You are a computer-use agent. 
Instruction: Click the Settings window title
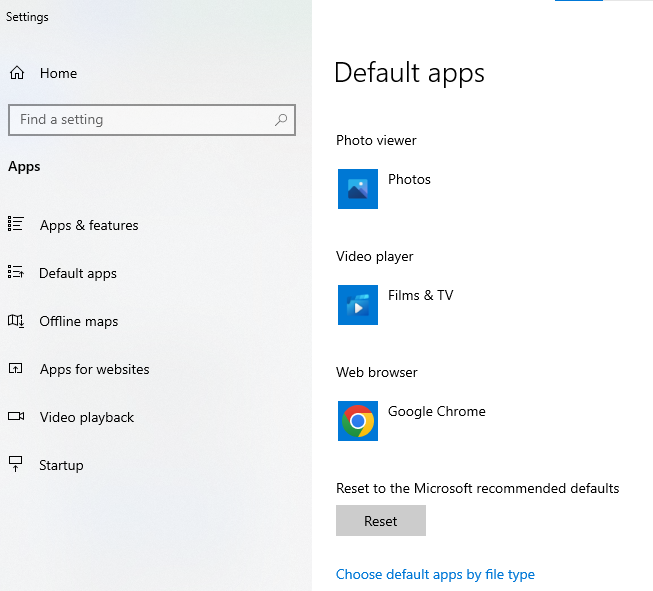pyautogui.click(x=27, y=17)
